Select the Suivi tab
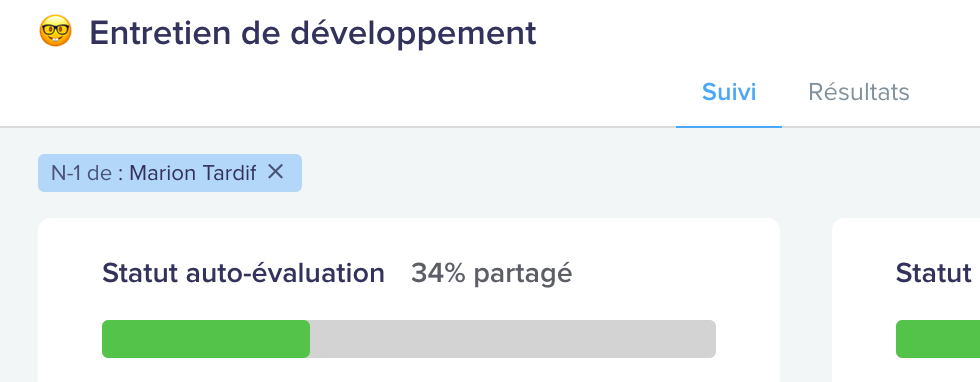Screen dimensions: 980x382 coord(729,92)
